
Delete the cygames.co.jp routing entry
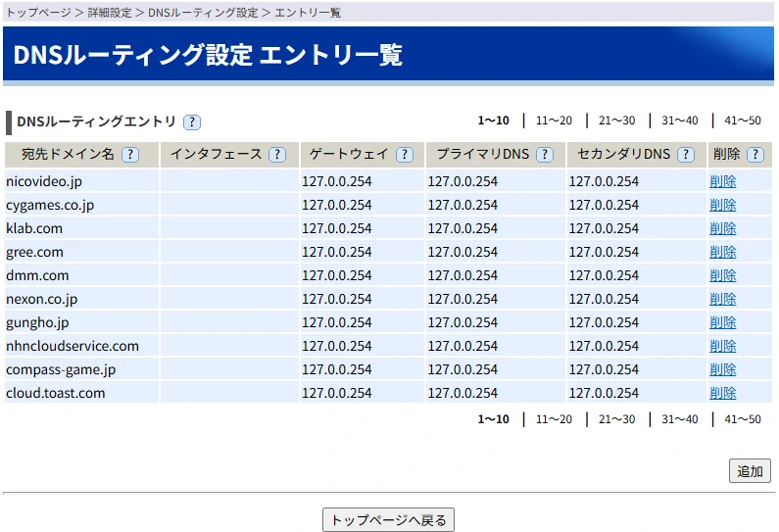coord(722,205)
